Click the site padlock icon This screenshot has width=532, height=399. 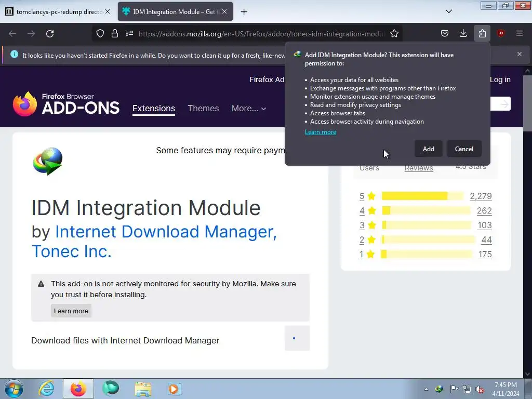[x=115, y=34]
